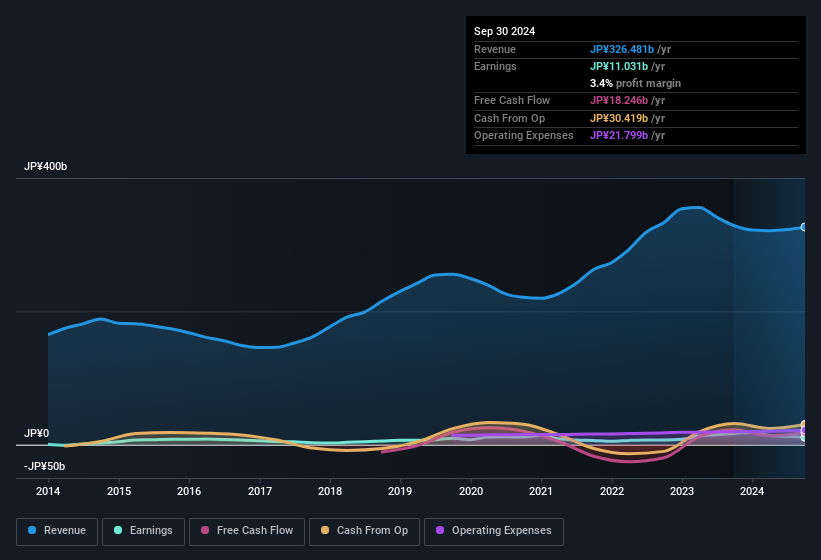Click the Cash From Op tooltip label
This screenshot has height=560, width=821.
point(509,118)
